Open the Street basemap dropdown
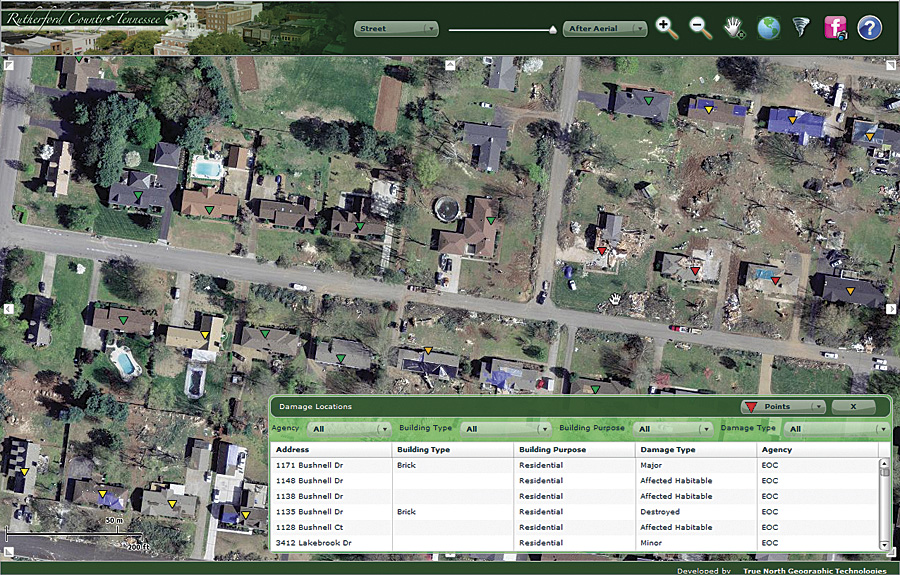900x575 pixels. click(x=397, y=28)
